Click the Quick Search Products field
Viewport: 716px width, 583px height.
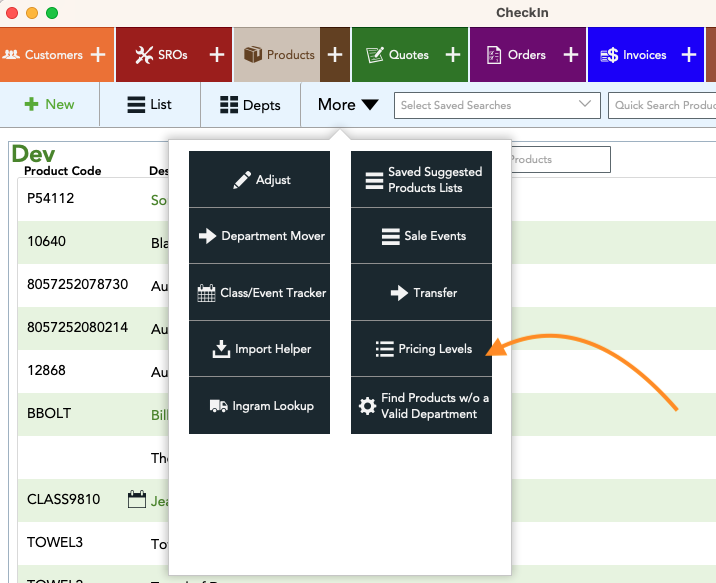[x=663, y=105]
